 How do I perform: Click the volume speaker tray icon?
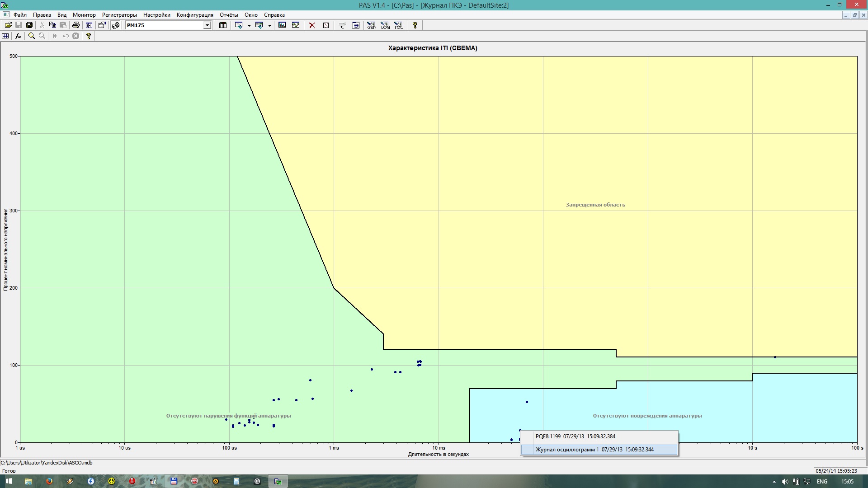coord(785,482)
